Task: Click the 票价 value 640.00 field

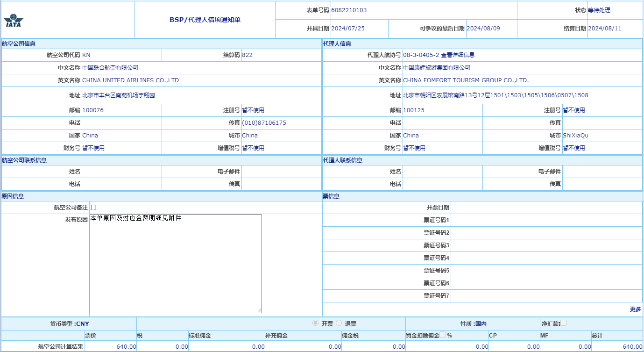Action: pyautogui.click(x=111, y=347)
